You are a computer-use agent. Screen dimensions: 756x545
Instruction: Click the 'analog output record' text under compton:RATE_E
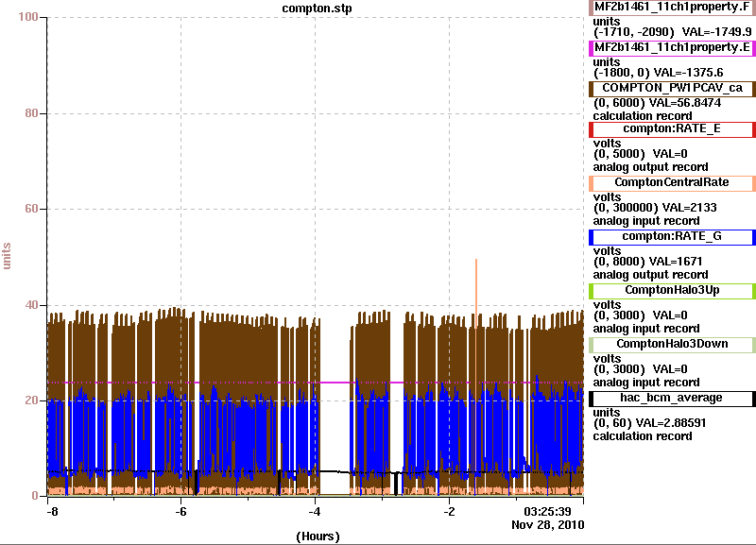point(650,167)
